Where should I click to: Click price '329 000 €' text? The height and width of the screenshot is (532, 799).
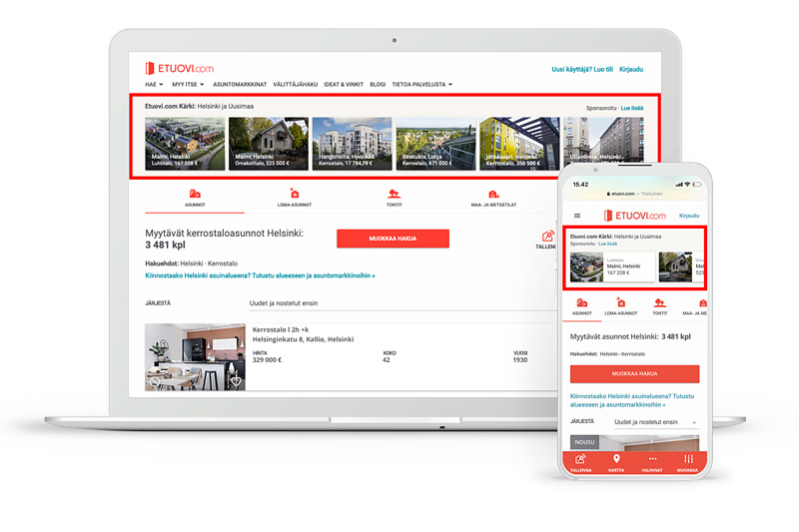[x=267, y=360]
